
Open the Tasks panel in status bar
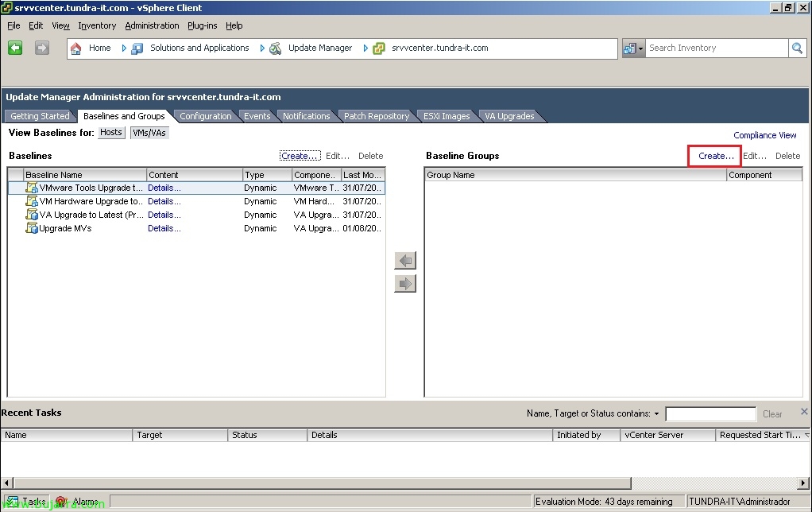pos(27,501)
